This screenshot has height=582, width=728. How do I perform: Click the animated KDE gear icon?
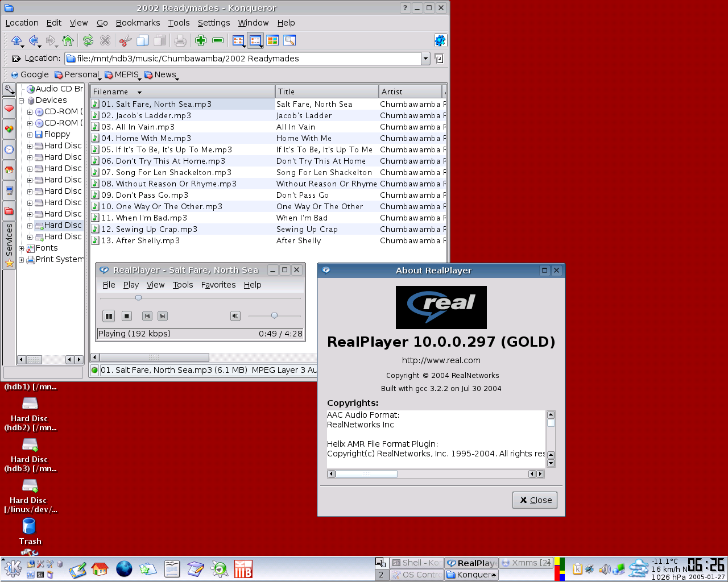tap(440, 40)
